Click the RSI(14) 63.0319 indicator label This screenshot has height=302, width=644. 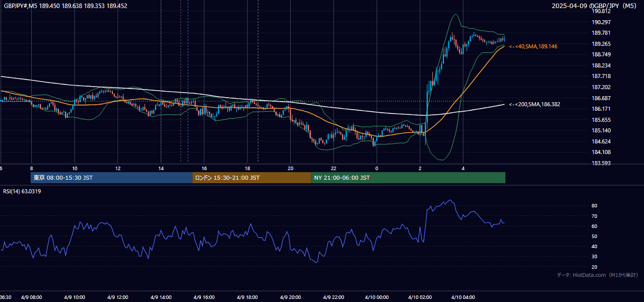click(22, 191)
